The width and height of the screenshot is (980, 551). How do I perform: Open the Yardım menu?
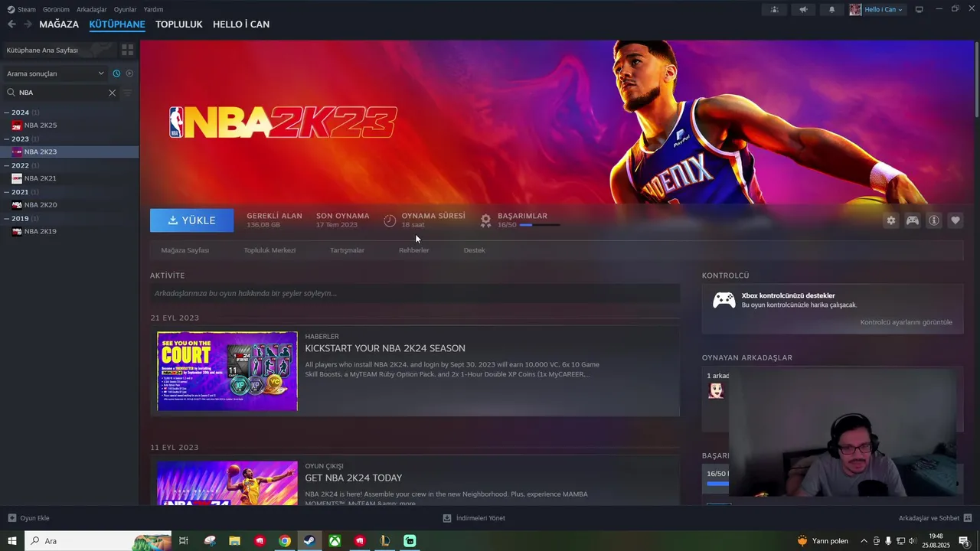153,9
